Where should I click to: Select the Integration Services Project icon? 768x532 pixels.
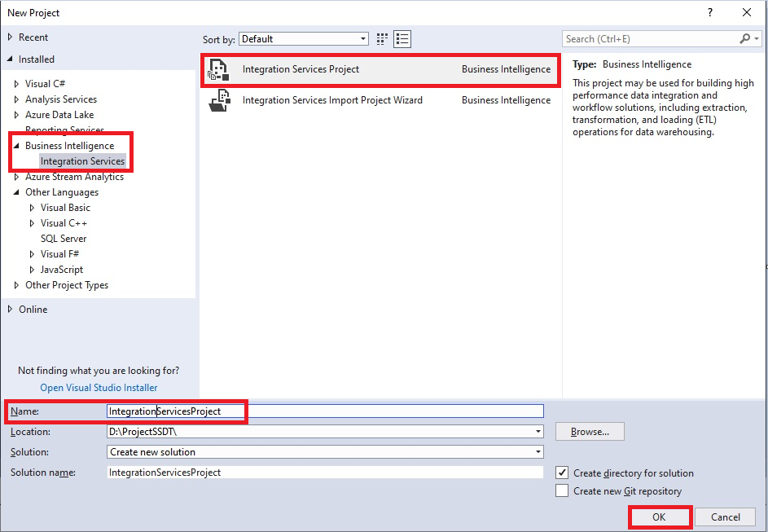tap(218, 69)
